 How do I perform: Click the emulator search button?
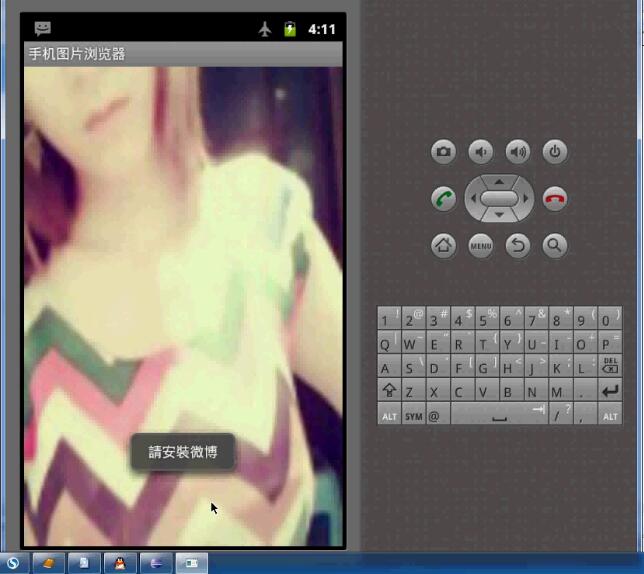(x=555, y=246)
